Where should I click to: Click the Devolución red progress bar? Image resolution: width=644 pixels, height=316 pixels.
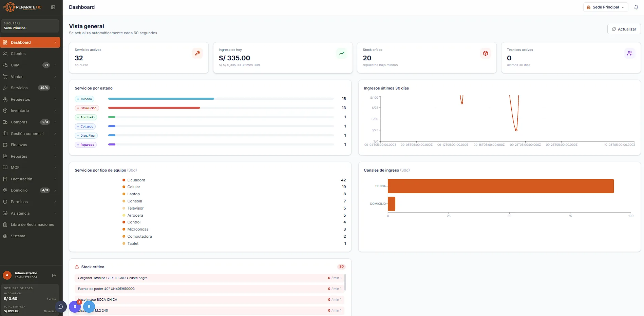[x=154, y=108]
